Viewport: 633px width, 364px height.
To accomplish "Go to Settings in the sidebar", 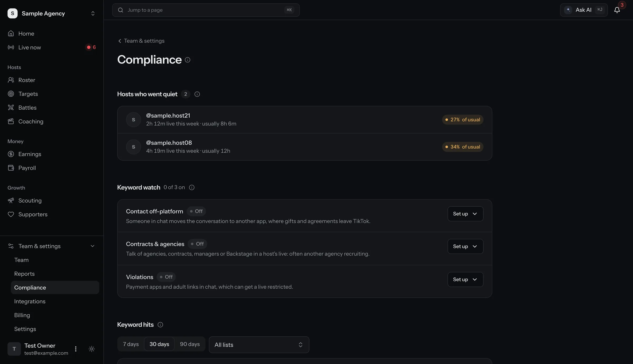I will click(x=55, y=329).
